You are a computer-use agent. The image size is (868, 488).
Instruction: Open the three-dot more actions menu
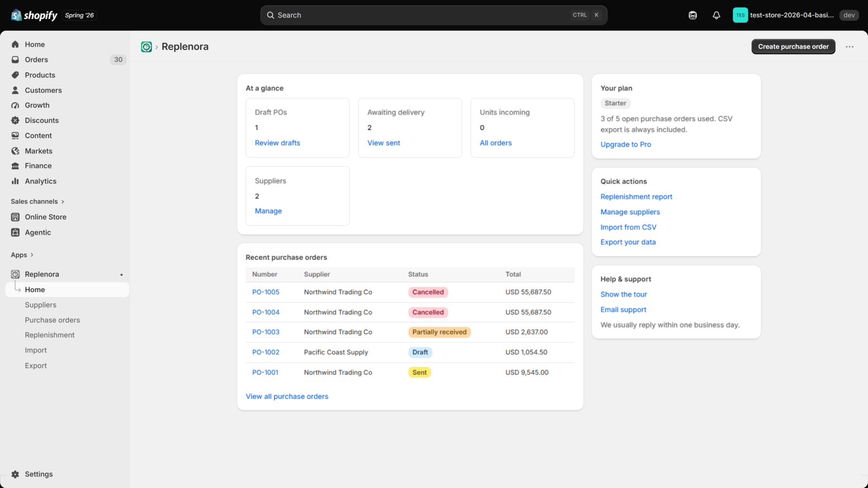tap(850, 47)
